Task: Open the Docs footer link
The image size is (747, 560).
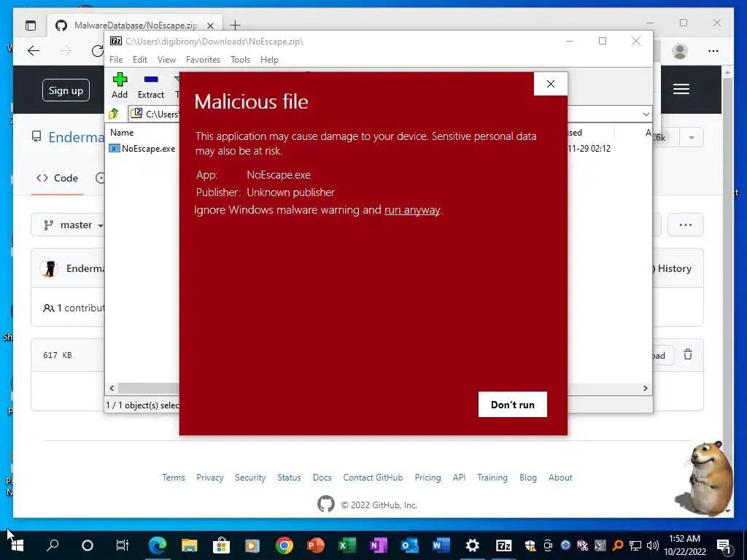Action: click(x=322, y=478)
